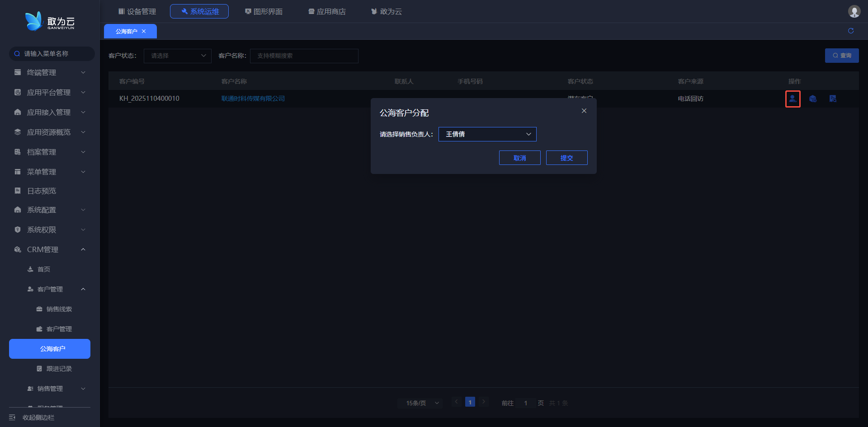Click the customer number KH_2025110400010
The height and width of the screenshot is (427, 868).
click(149, 99)
